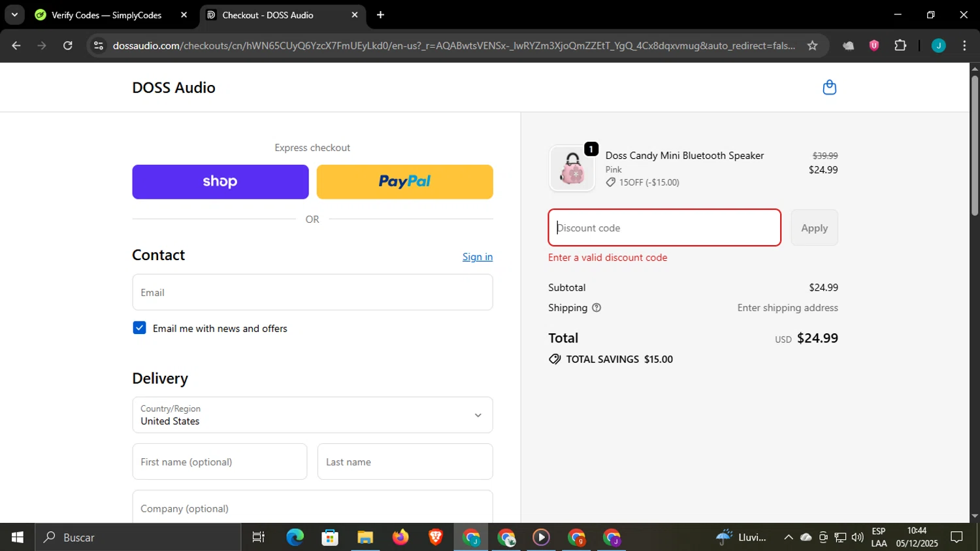This screenshot has height=551, width=980.
Task: Click the ESP LAA language indicator
Action: point(879,537)
